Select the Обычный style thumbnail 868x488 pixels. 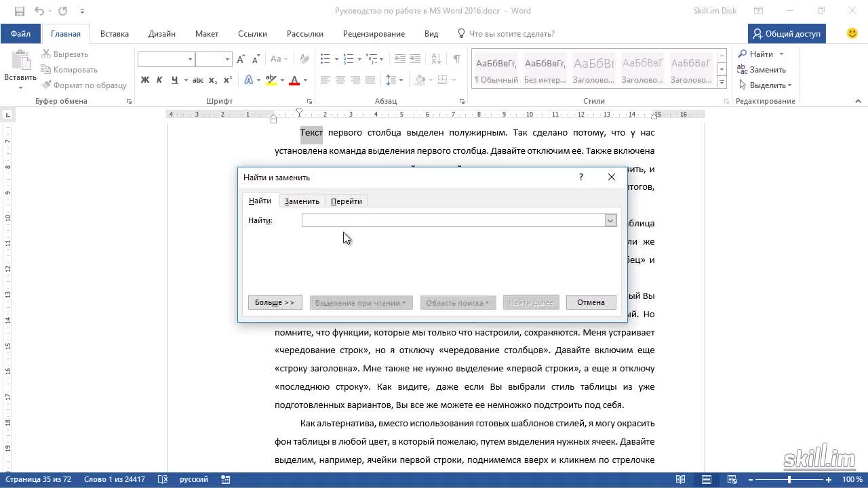point(496,70)
